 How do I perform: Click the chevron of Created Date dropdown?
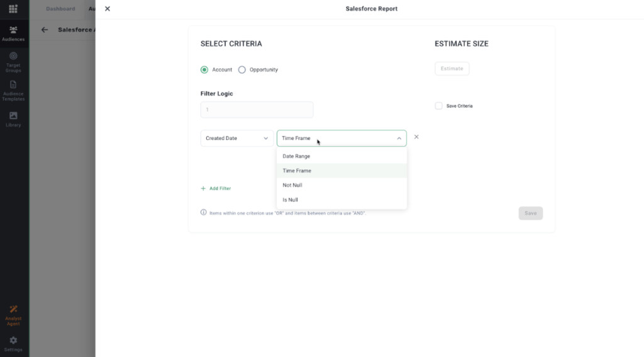click(266, 139)
